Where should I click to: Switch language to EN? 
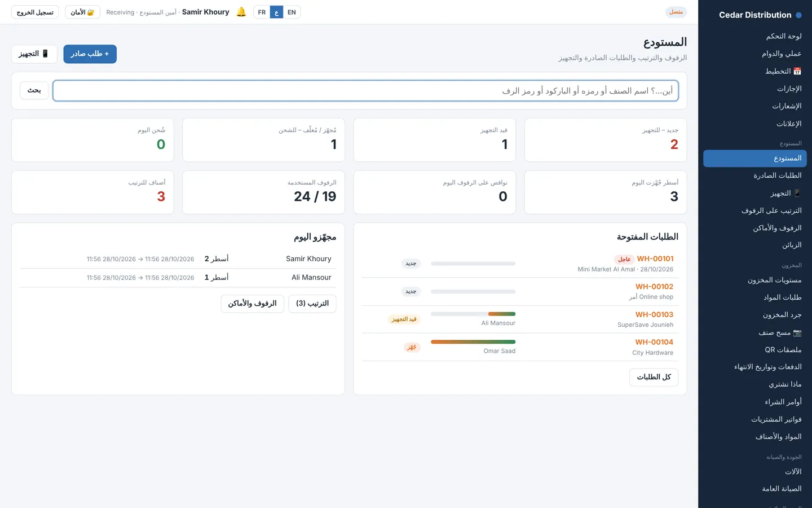point(292,12)
